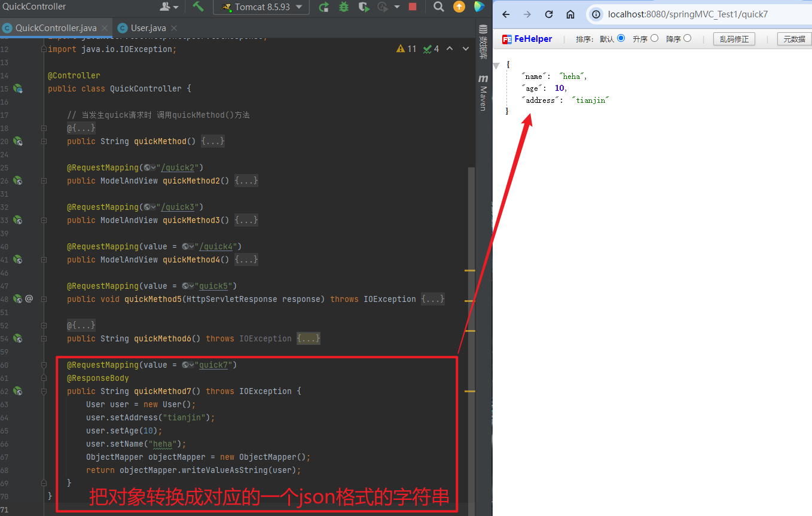
Task: Go to next highlighted problem arrow
Action: tap(466, 49)
